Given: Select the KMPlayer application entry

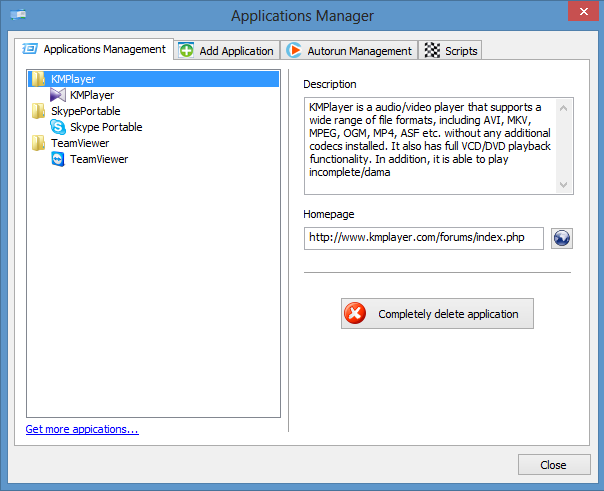Looking at the screenshot, I should (92, 95).
